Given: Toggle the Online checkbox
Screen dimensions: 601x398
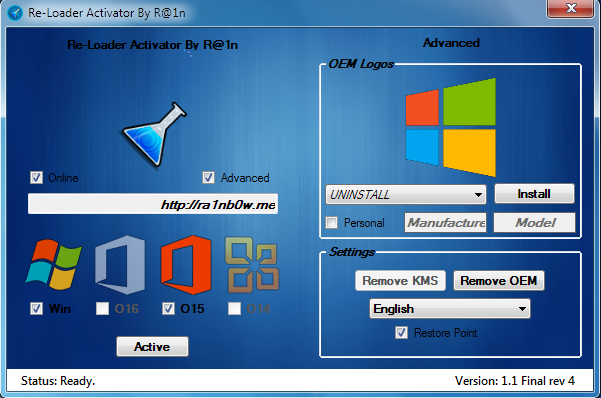Looking at the screenshot, I should point(36,178).
